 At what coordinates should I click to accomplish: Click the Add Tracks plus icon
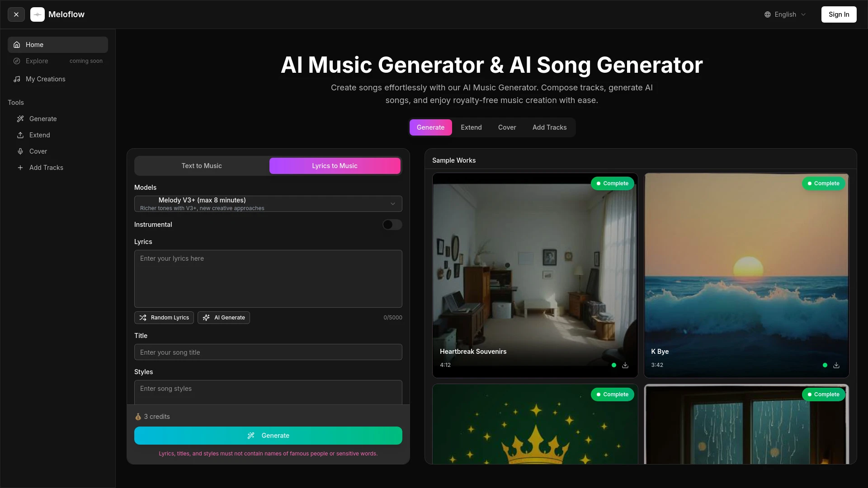[x=20, y=167]
